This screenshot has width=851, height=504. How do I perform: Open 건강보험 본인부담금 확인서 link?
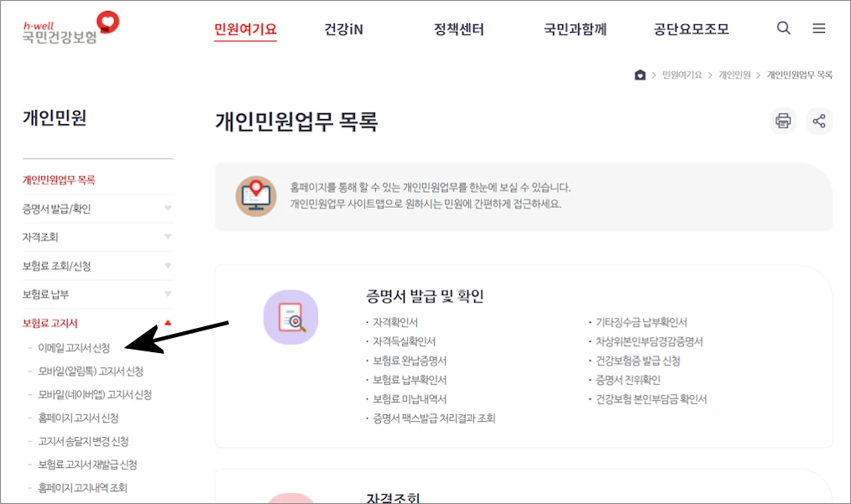[x=651, y=398]
